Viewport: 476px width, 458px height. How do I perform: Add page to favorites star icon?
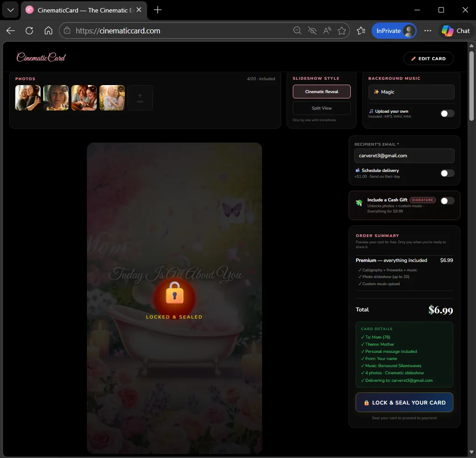[x=342, y=31]
